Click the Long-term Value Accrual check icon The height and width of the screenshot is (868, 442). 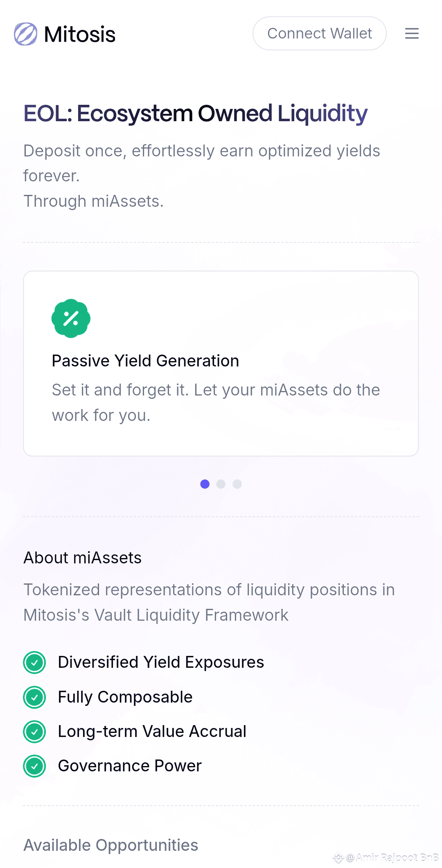pos(34,732)
